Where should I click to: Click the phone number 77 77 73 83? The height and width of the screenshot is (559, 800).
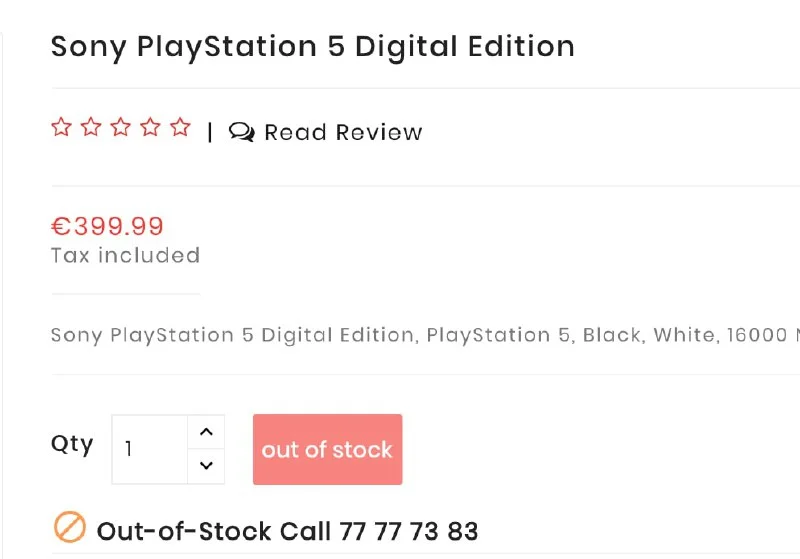409,530
